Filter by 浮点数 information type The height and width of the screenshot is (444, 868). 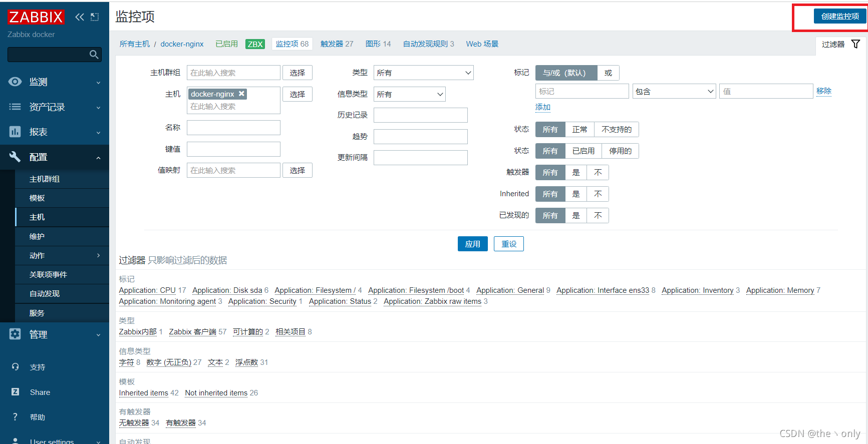click(247, 362)
